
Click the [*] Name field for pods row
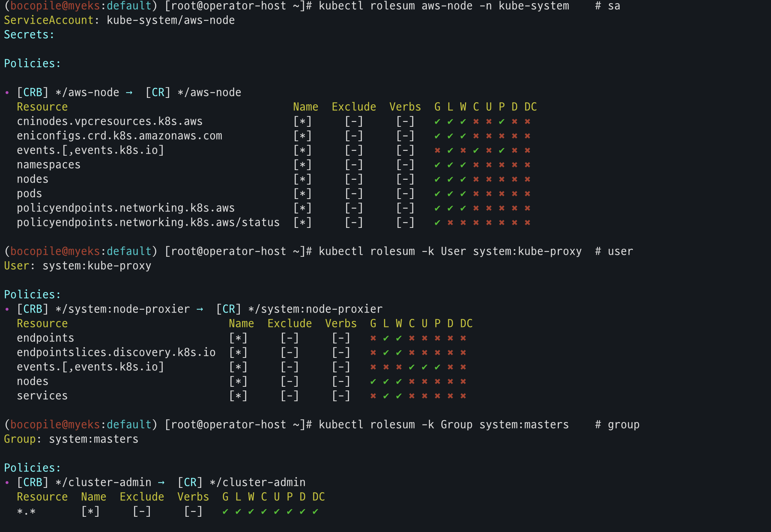click(302, 194)
